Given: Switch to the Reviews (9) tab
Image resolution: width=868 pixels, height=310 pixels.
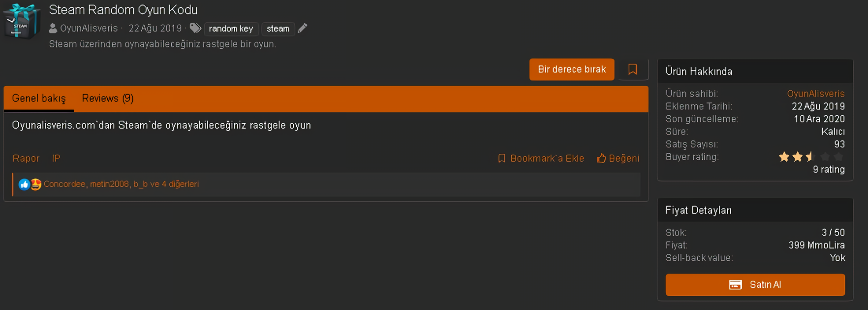Looking at the screenshot, I should tap(108, 99).
